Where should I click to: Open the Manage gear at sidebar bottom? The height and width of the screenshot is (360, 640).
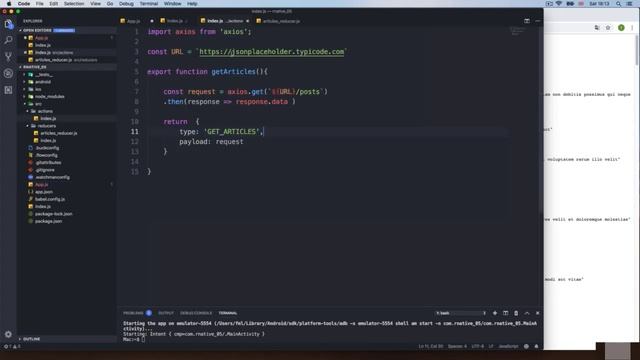8,334
